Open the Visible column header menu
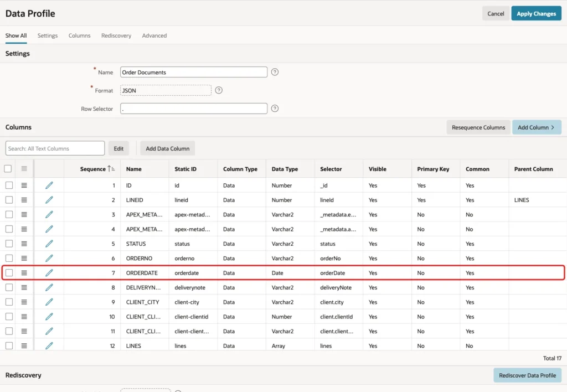This screenshot has width=567, height=392. pos(378,169)
